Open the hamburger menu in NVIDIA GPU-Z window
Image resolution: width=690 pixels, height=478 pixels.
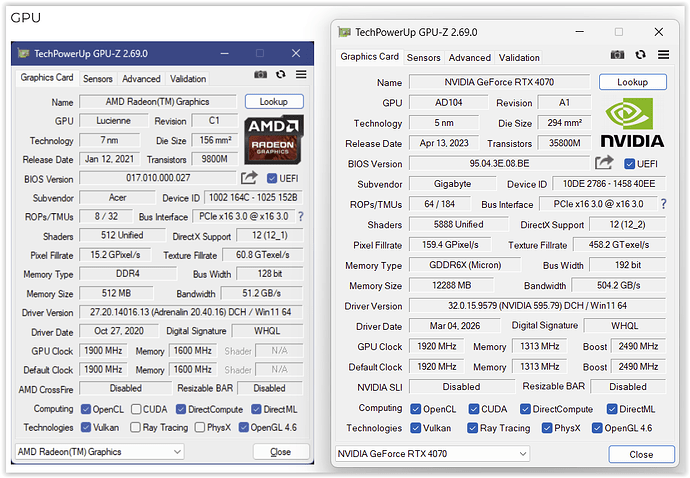pos(664,55)
